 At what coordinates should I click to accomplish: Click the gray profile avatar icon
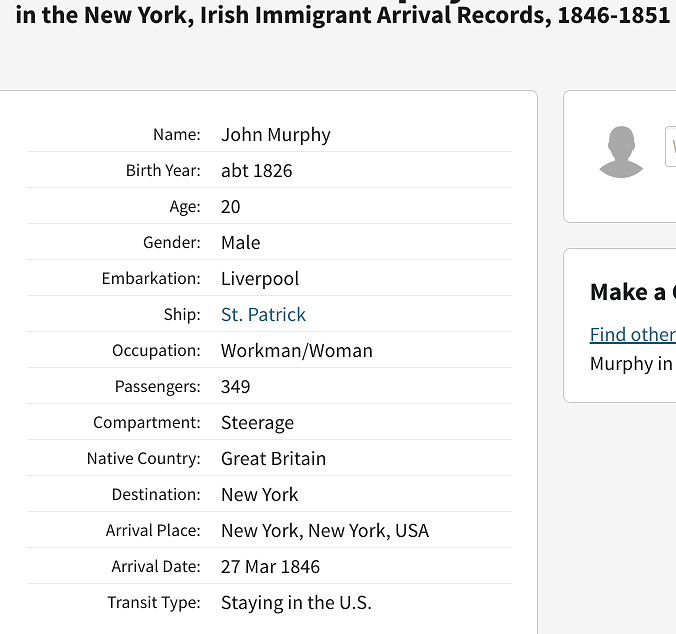[620, 153]
